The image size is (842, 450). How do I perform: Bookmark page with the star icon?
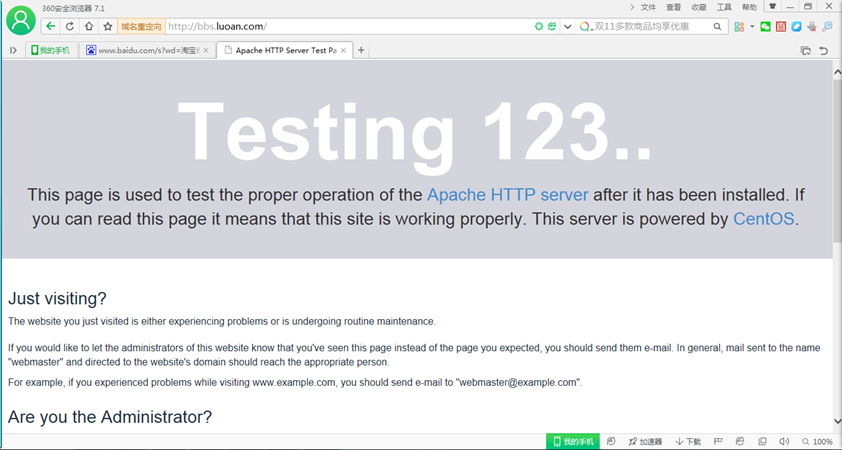pyautogui.click(x=108, y=26)
